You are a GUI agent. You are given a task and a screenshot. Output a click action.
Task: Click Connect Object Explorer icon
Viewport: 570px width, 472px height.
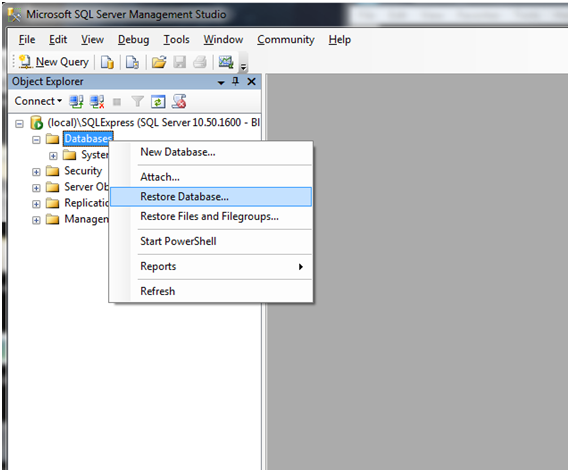tap(76, 101)
